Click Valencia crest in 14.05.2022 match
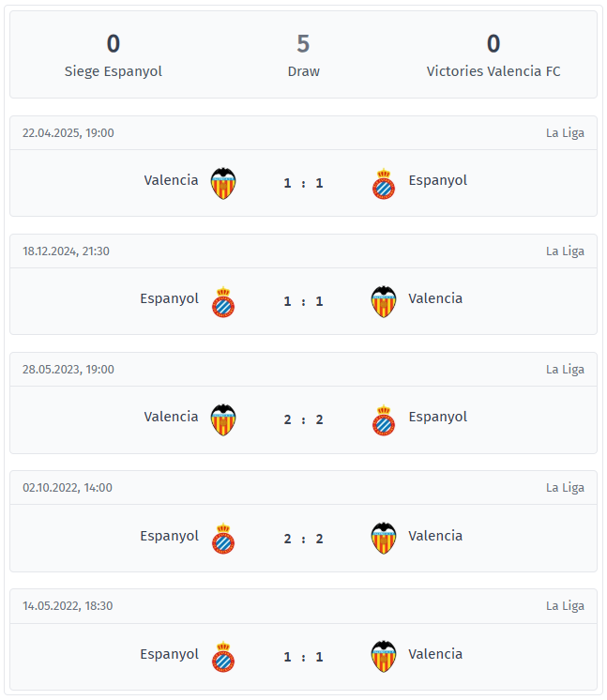Viewport: 607px width, 700px height. tap(384, 656)
